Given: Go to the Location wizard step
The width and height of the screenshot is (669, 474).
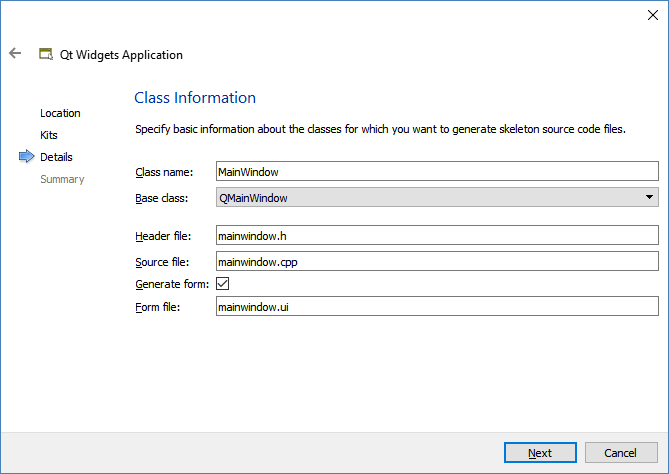Looking at the screenshot, I should (60, 113).
